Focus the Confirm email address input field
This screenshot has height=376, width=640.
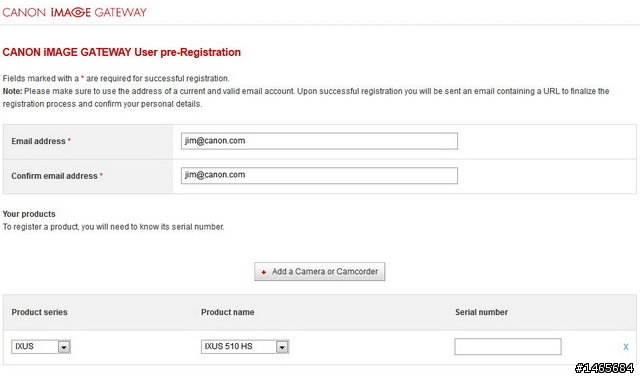pyautogui.click(x=319, y=176)
